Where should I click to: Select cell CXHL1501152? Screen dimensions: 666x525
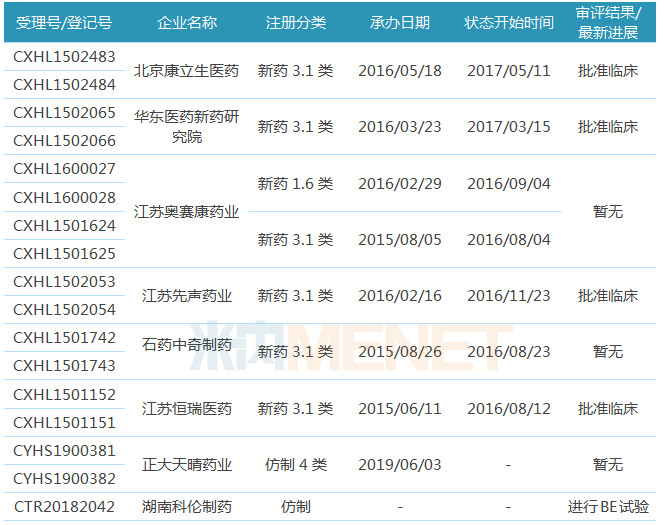click(x=64, y=395)
